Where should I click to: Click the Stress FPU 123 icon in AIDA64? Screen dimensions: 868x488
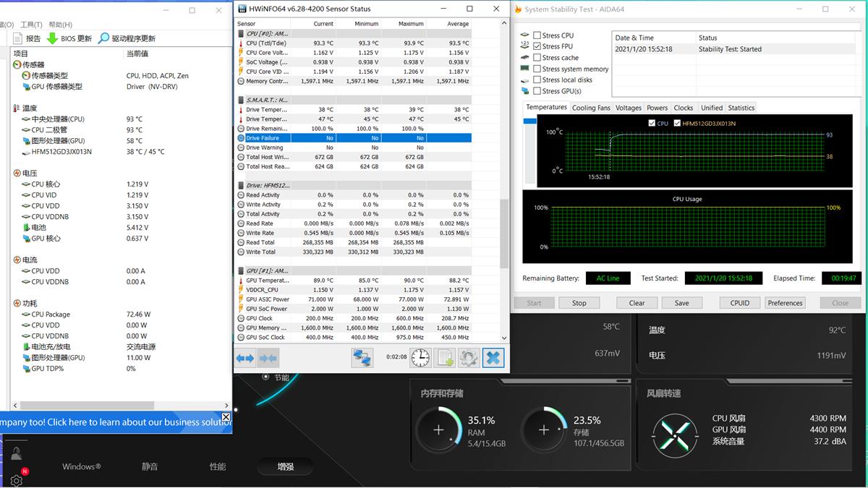click(x=525, y=46)
